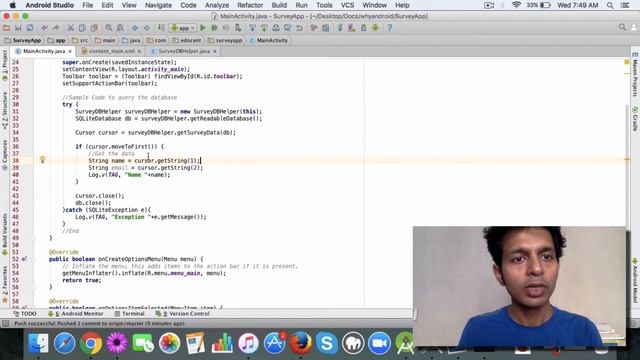Open the Navigate menu
640x360 pixels.
coord(158,5)
